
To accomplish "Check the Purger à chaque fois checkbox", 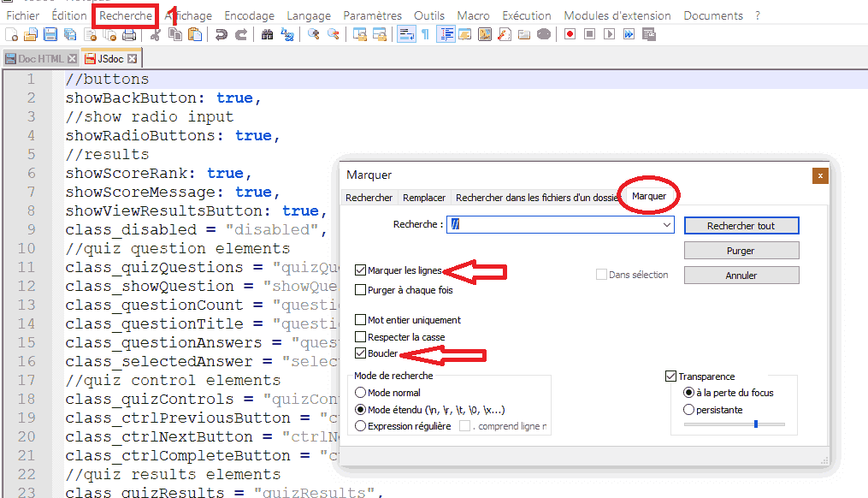I will 360,290.
